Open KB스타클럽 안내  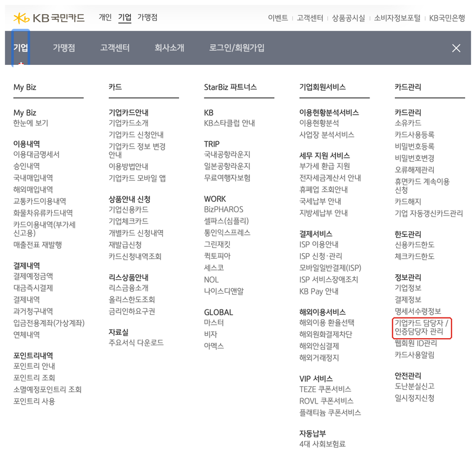[229, 123]
